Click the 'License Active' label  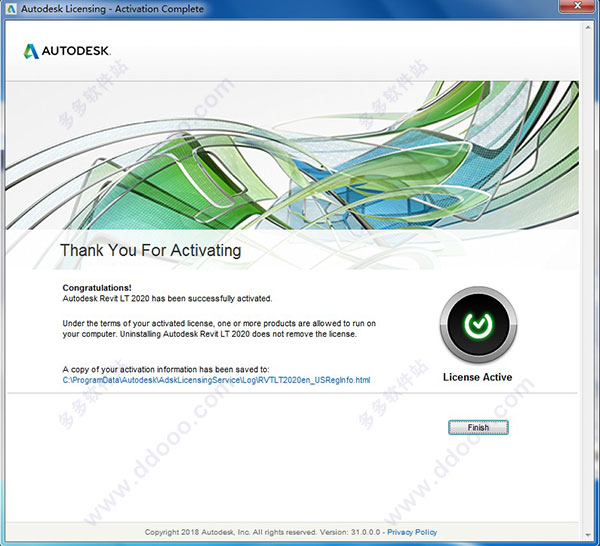pos(478,377)
